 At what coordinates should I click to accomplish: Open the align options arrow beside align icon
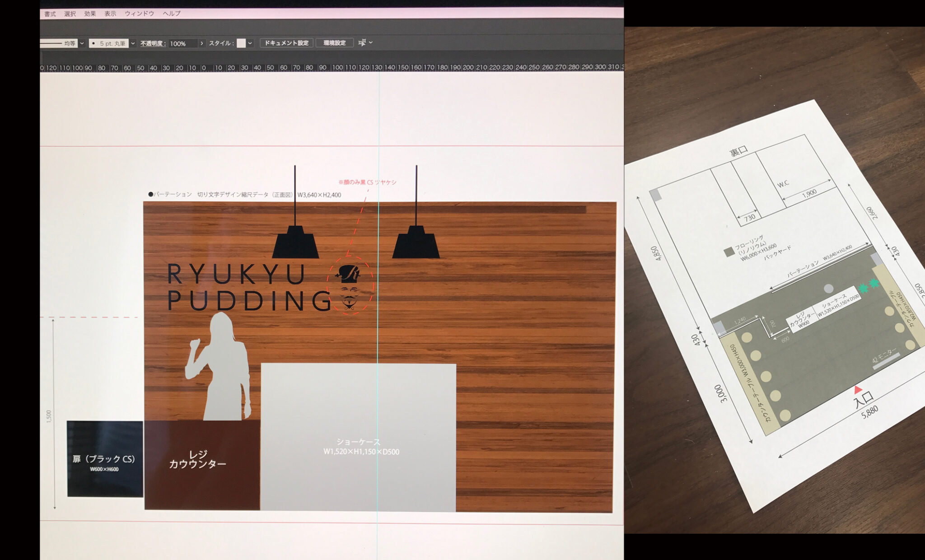[371, 42]
